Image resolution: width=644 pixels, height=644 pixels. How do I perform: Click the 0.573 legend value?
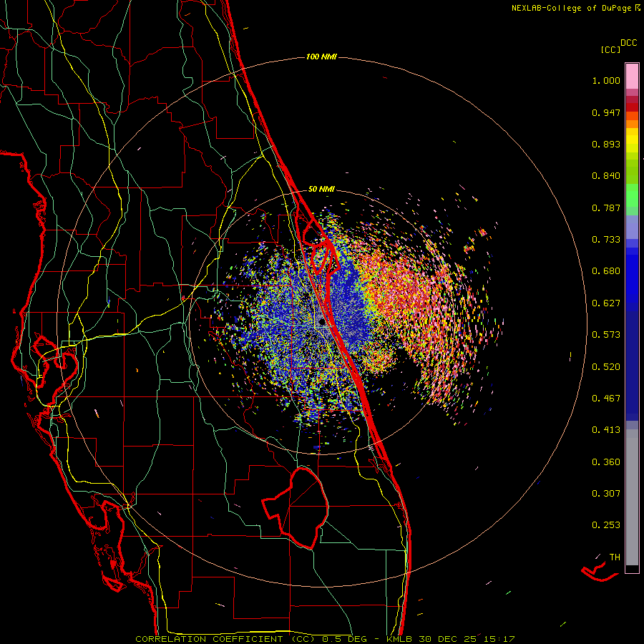click(x=606, y=335)
